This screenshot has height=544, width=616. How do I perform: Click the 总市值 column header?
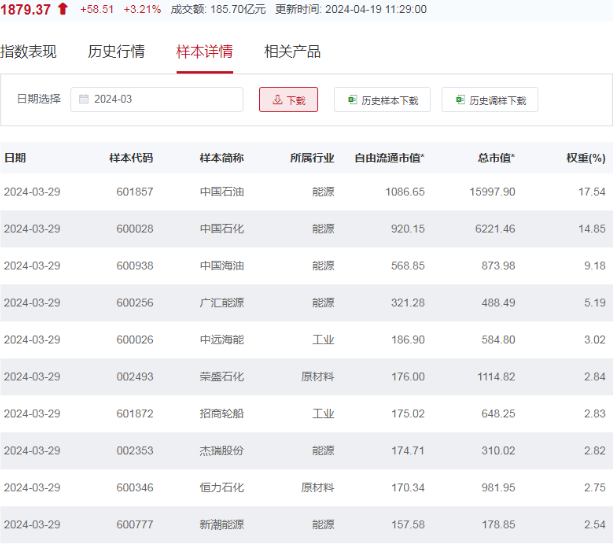tap(496, 158)
